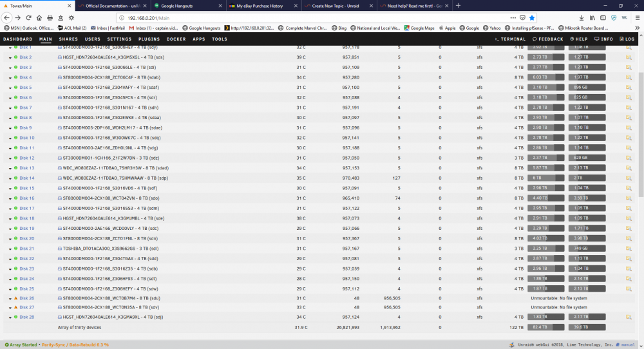Click Disk 16 free-space bar 3.59 TB
This screenshot has width=644, height=349.
click(x=587, y=198)
